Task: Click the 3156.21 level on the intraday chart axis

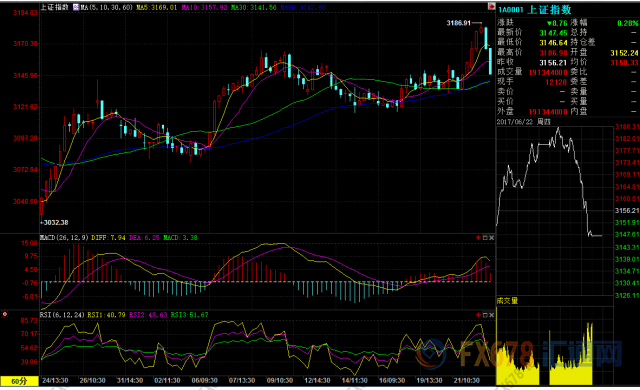Action: 627,211
